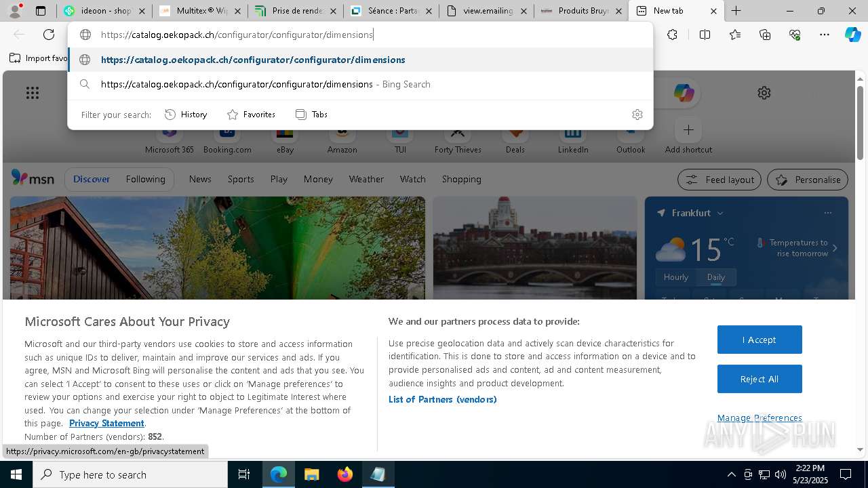Open the green ship news thumbnail

tap(217, 247)
